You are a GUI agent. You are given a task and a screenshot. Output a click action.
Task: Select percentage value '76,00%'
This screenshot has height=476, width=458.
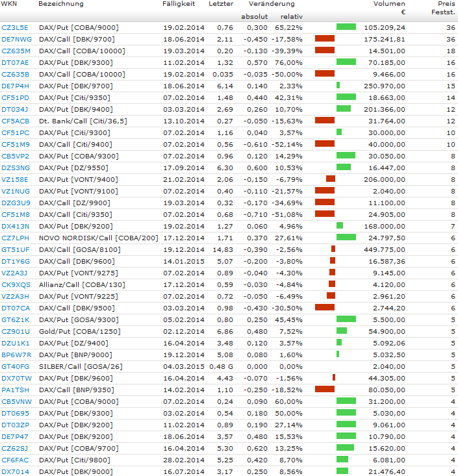pos(289,63)
